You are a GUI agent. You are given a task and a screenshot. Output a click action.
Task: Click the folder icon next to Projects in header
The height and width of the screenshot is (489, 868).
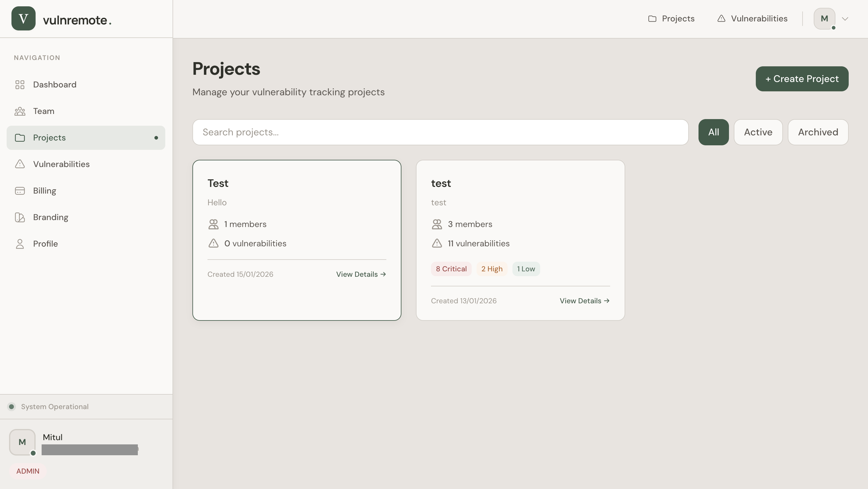pos(652,18)
